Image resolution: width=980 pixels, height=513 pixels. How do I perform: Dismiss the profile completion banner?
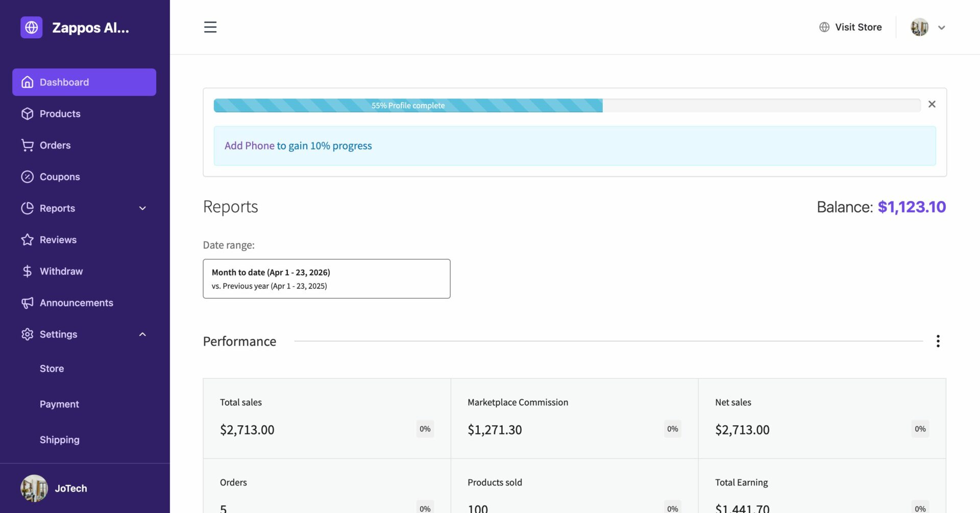pyautogui.click(x=932, y=104)
